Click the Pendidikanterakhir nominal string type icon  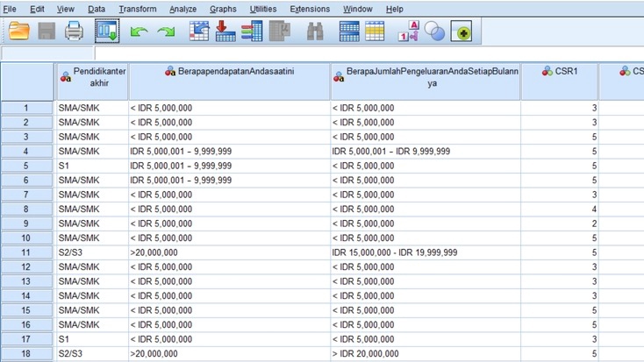point(66,77)
